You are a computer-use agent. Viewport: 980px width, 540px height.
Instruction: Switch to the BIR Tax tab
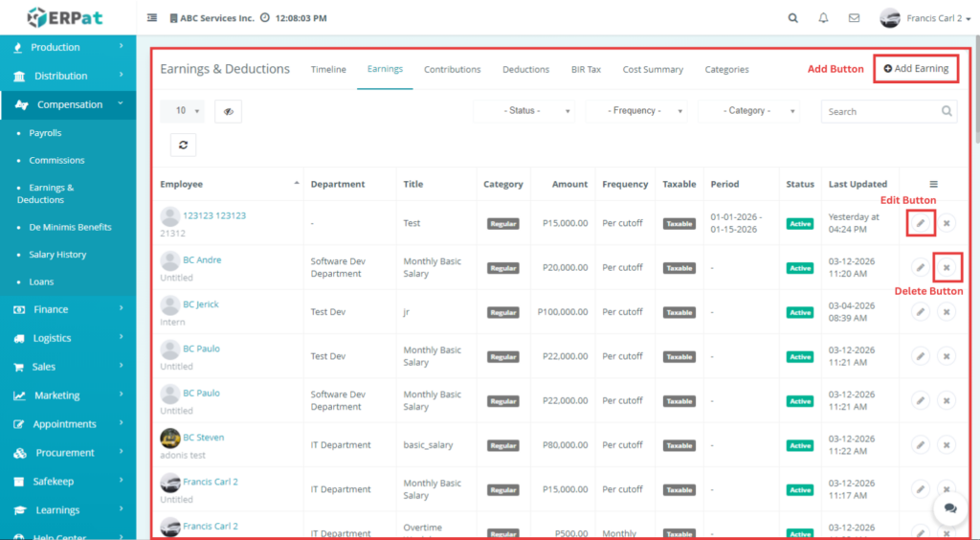pos(586,69)
